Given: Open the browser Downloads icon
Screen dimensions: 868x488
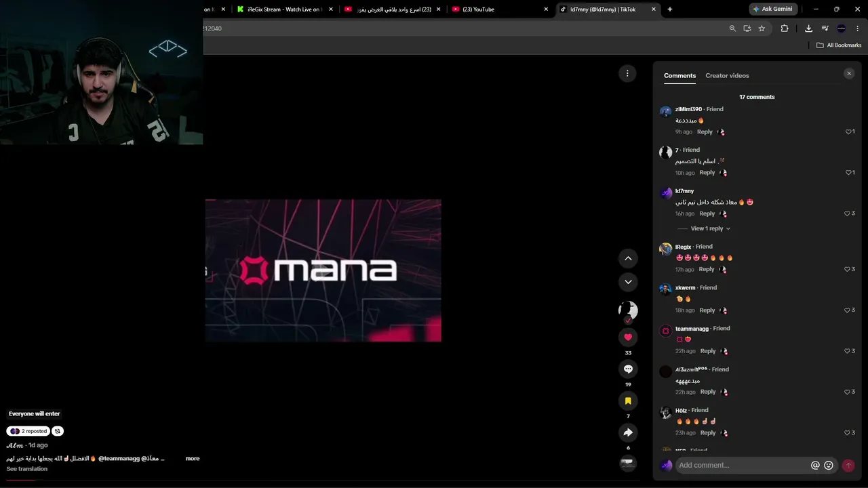Looking at the screenshot, I should tap(808, 28).
